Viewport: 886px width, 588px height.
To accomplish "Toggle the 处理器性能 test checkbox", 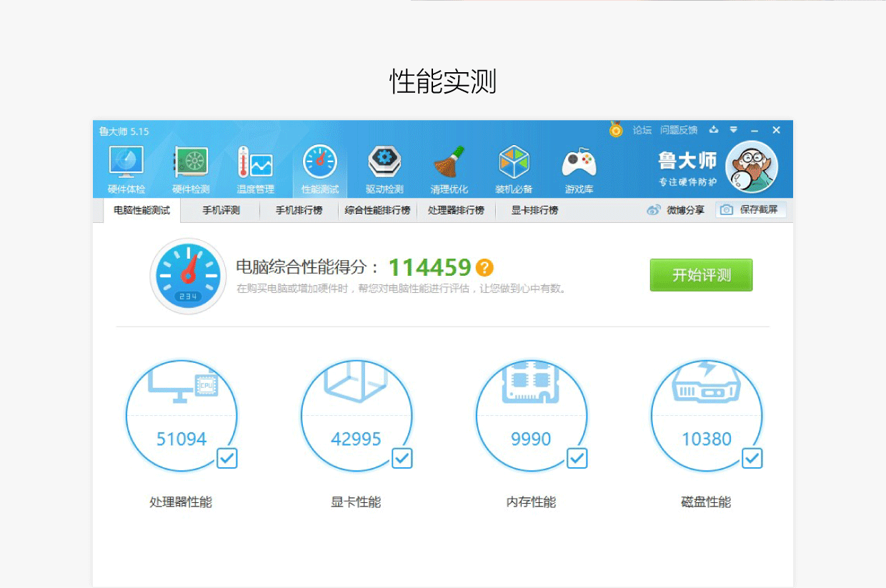I will (x=227, y=458).
